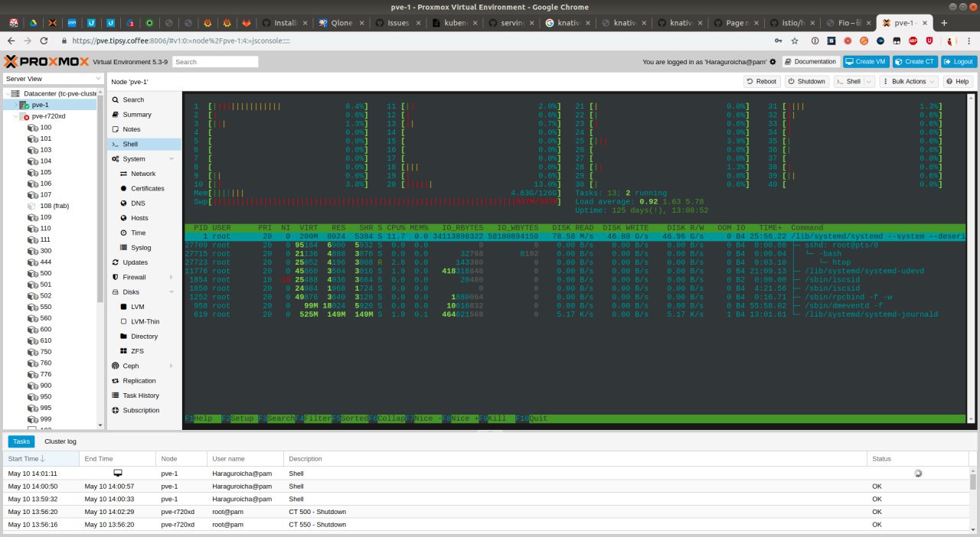The image size is (980, 537).
Task: Open the Notes section
Action: [x=131, y=129]
